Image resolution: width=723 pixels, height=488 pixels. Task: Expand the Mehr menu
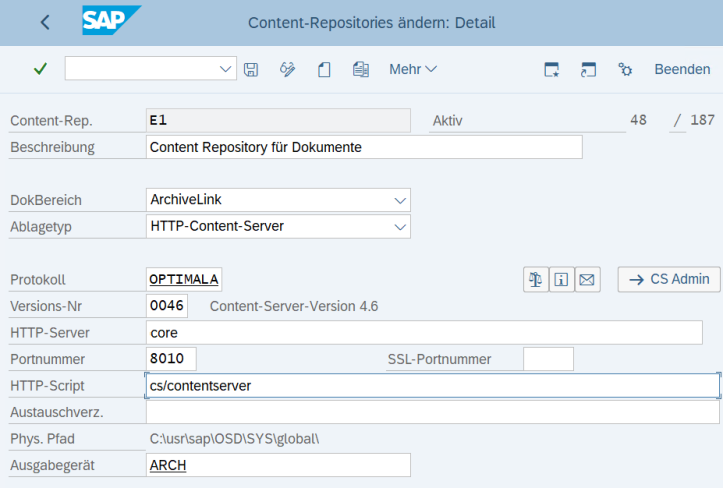412,69
